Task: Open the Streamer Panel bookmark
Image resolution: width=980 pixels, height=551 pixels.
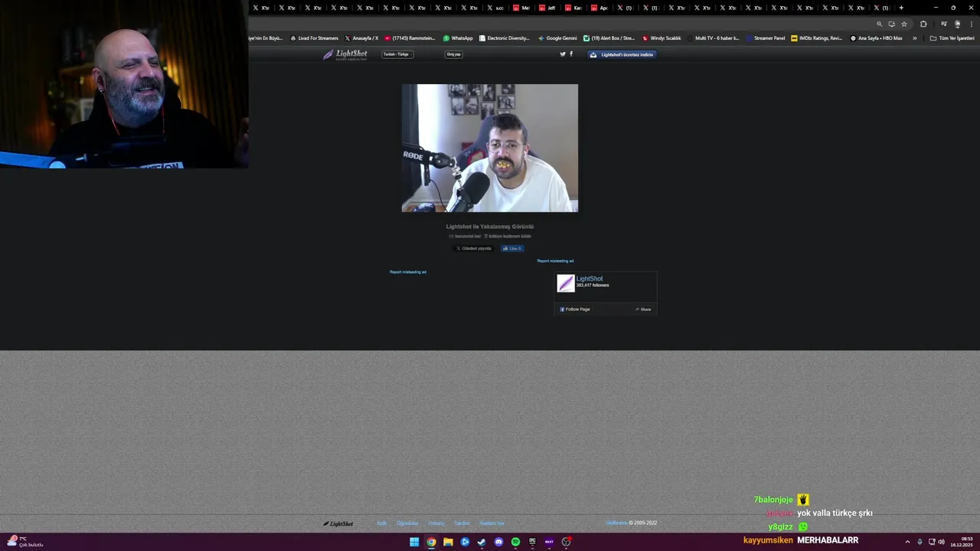Action: point(766,38)
